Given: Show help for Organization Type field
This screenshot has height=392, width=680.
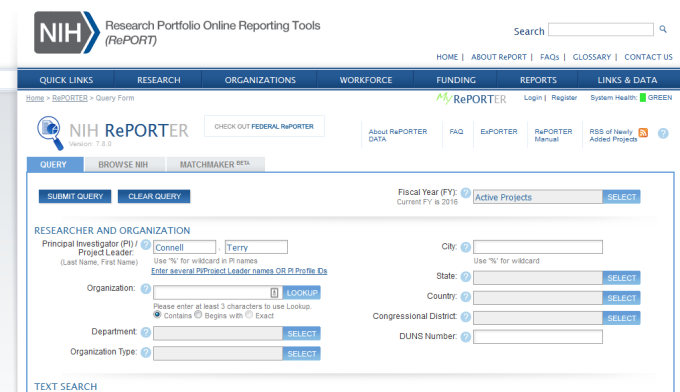Looking at the screenshot, I should (x=146, y=353).
